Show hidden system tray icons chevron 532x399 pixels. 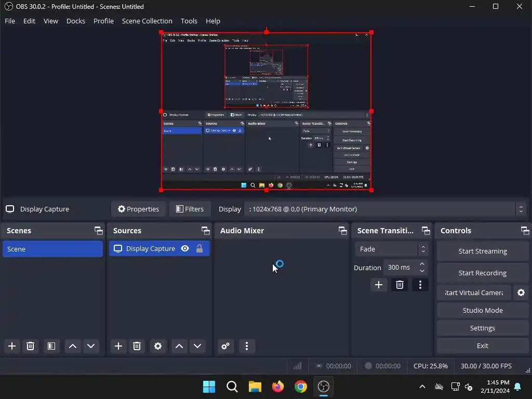click(422, 387)
